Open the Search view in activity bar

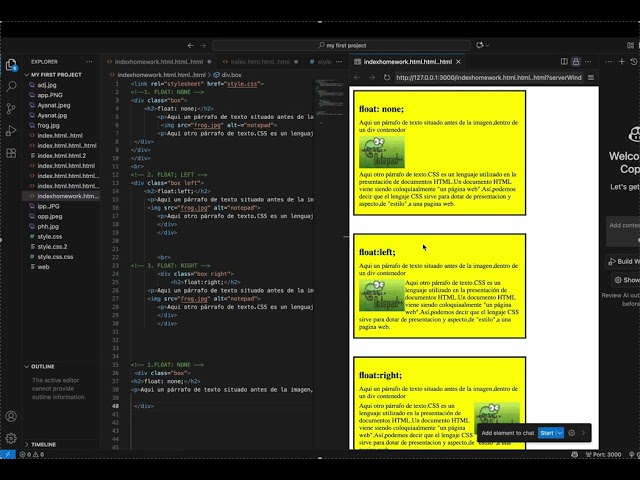11,86
